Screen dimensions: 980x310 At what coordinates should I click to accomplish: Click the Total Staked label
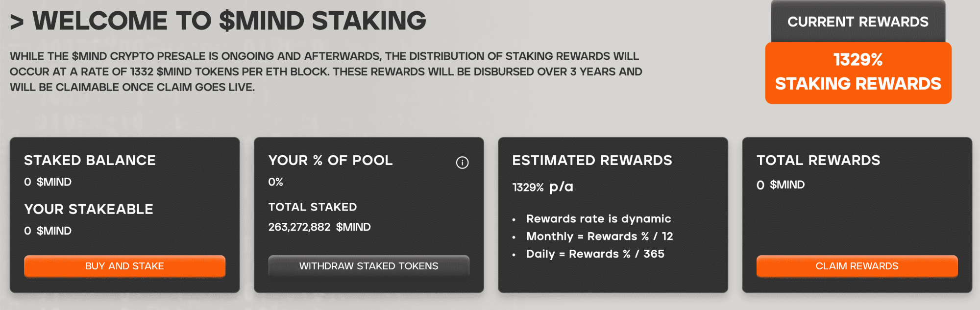pos(313,207)
